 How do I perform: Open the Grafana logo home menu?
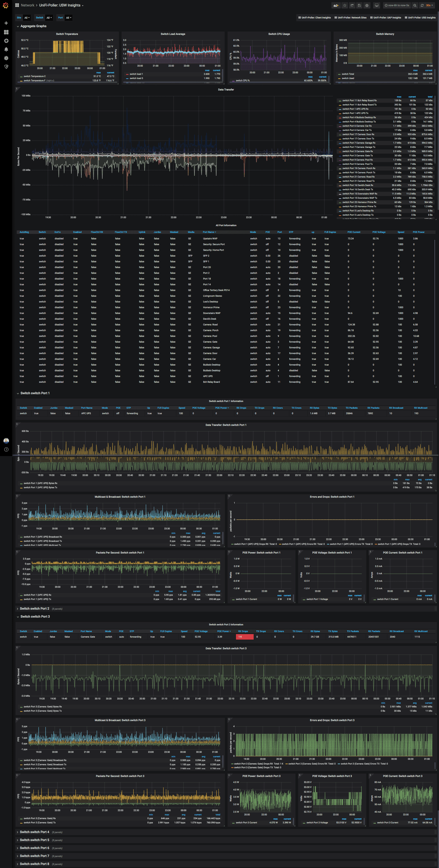(5, 5)
